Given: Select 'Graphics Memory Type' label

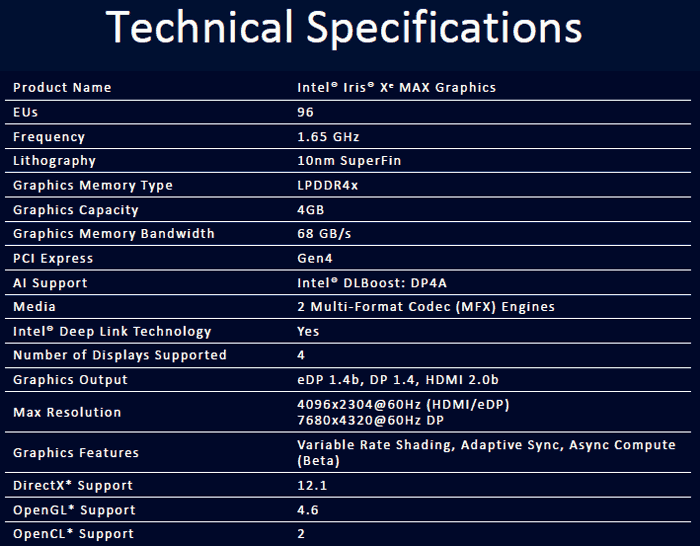Looking at the screenshot, I should (x=93, y=185).
